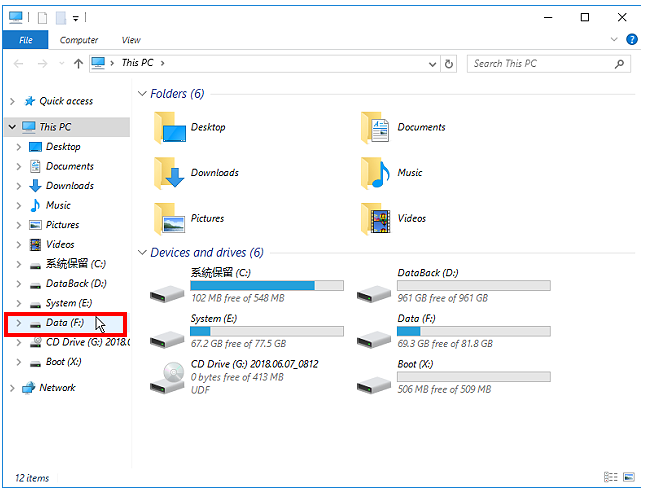Open the address bar history dropdown

click(432, 64)
